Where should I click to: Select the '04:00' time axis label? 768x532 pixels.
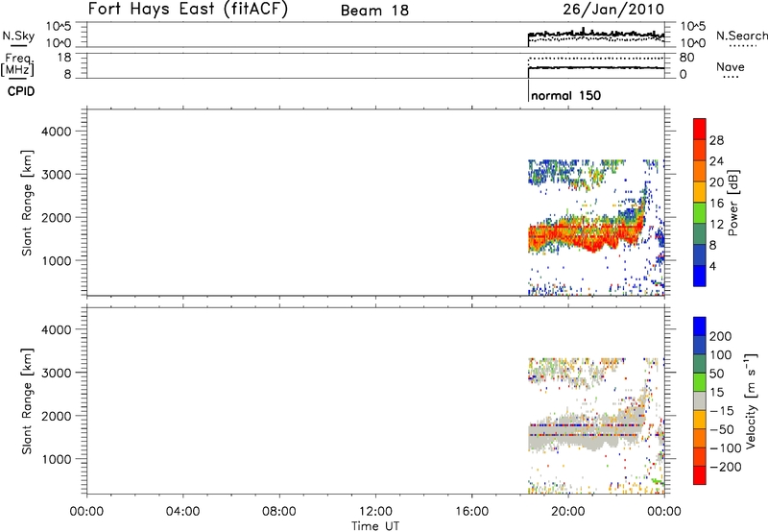pos(182,512)
